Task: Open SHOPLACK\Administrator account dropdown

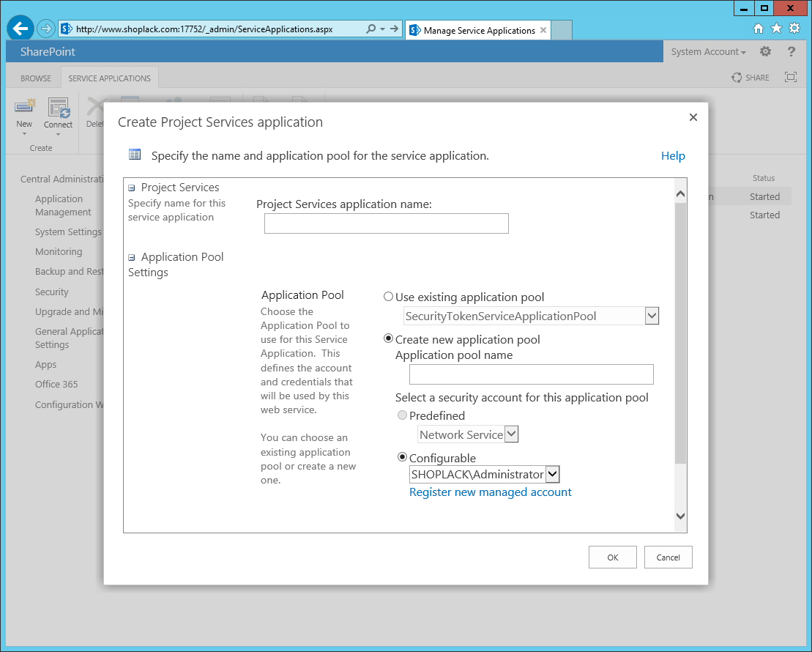Action: click(553, 474)
